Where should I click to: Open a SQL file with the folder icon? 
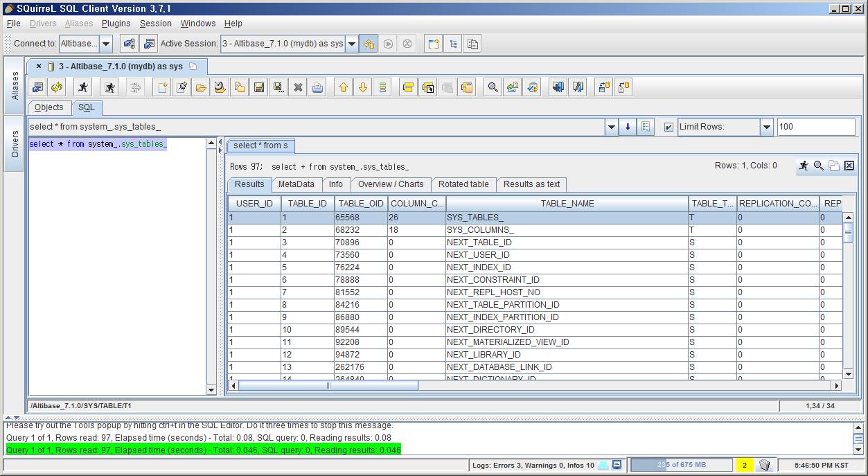coord(201,87)
